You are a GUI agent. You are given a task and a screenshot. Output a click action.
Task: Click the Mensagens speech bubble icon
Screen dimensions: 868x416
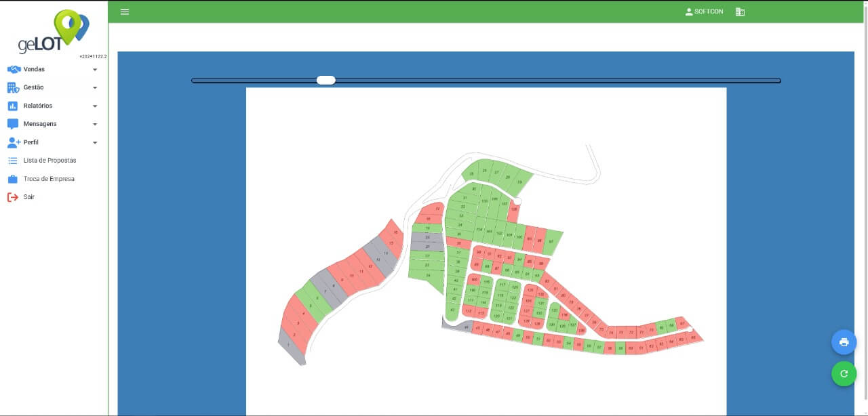[x=12, y=123]
